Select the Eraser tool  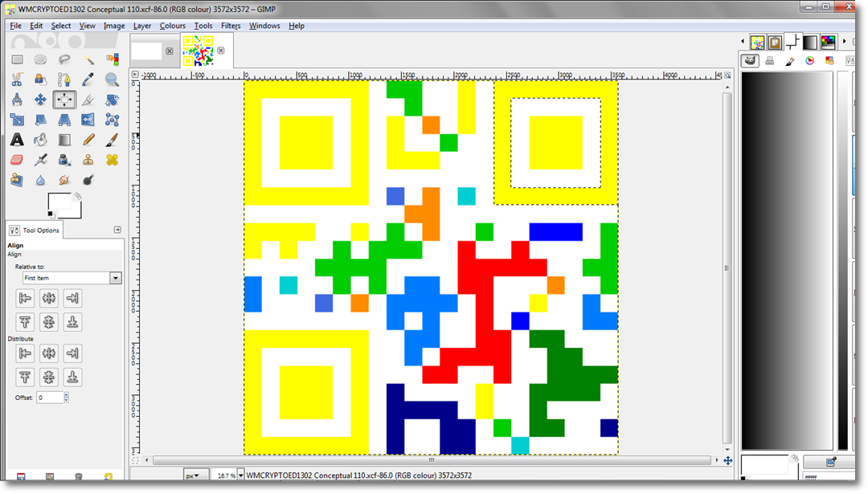click(17, 160)
